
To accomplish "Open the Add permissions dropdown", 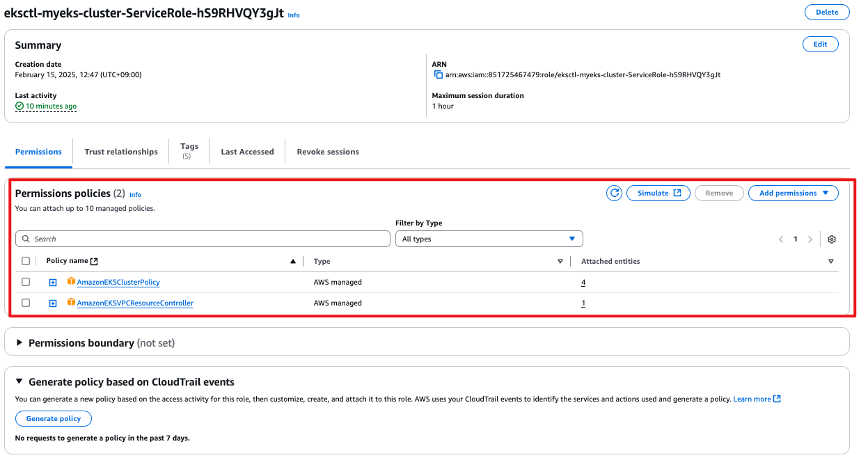I will click(794, 193).
